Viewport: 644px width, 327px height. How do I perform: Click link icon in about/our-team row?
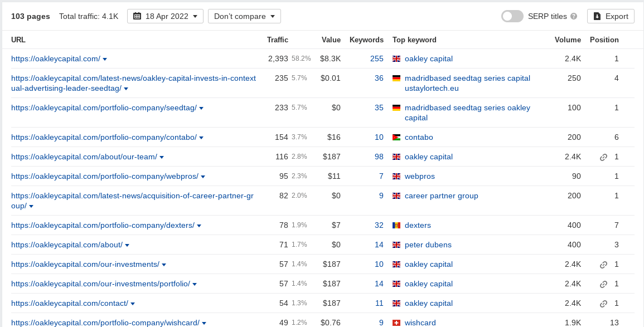coord(603,157)
